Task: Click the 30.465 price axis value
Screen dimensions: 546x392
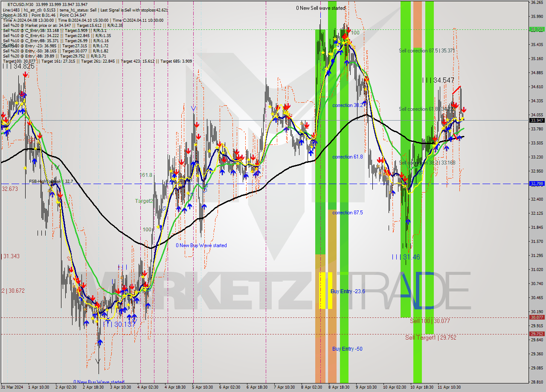Action: tap(537, 298)
